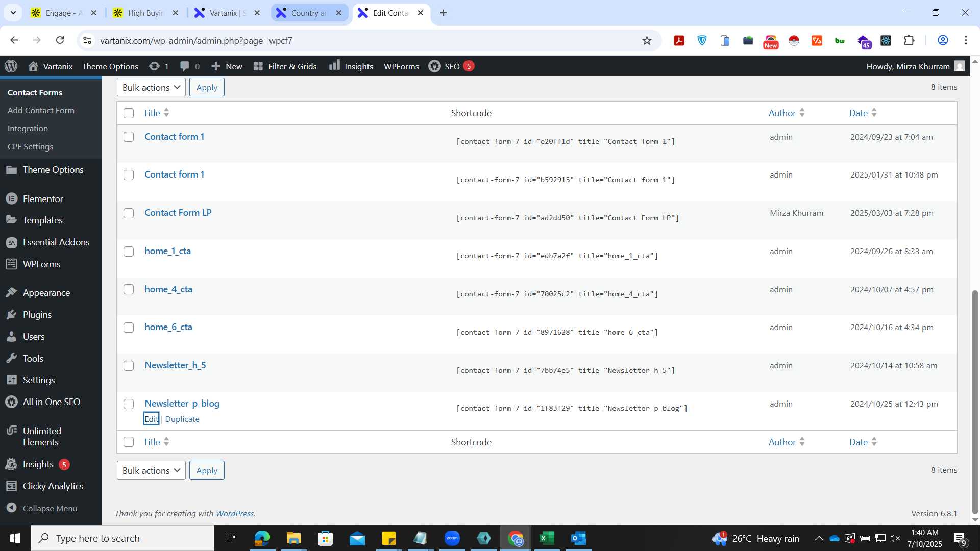
Task: Open the top Bulk actions dropdown
Action: point(151,87)
